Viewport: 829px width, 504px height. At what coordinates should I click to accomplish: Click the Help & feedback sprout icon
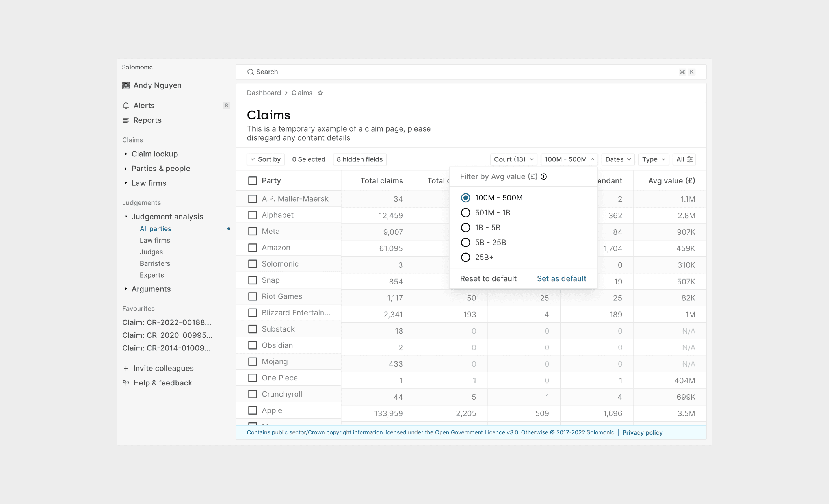pyautogui.click(x=126, y=383)
